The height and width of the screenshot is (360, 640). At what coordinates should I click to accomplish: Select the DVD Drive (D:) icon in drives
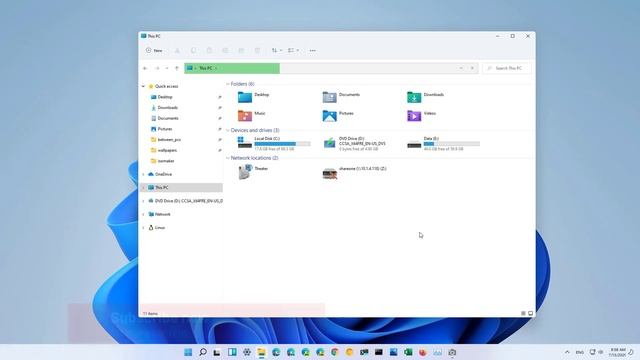pyautogui.click(x=329, y=143)
